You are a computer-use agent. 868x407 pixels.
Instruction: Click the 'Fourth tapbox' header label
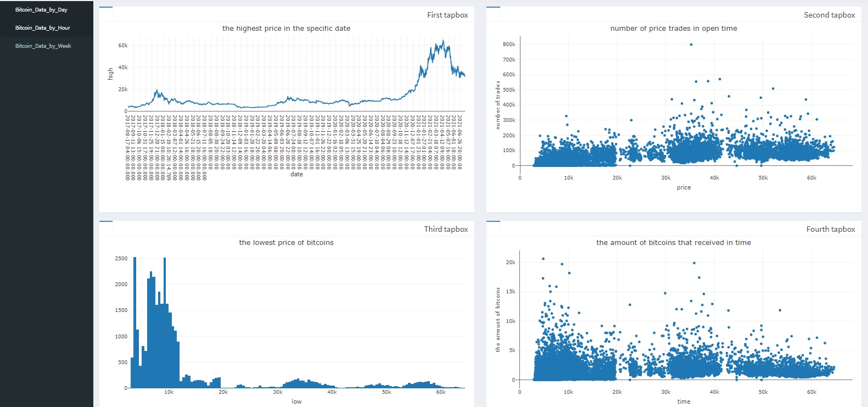(831, 230)
